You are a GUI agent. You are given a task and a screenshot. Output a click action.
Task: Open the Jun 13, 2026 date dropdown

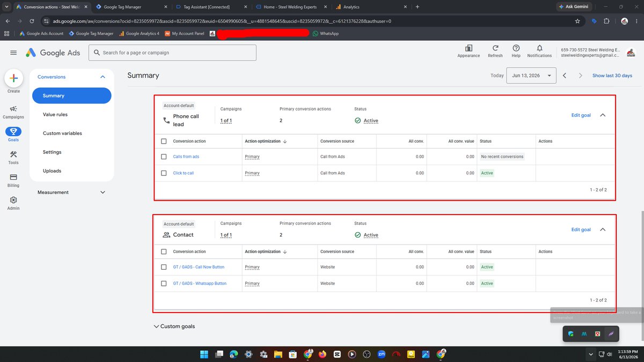[531, 76]
